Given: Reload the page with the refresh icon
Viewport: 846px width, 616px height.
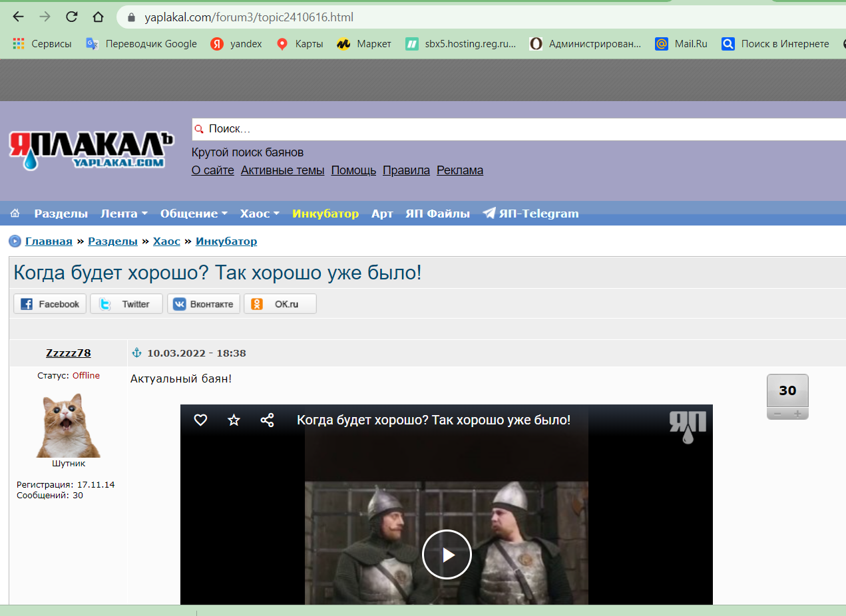Looking at the screenshot, I should (x=72, y=17).
